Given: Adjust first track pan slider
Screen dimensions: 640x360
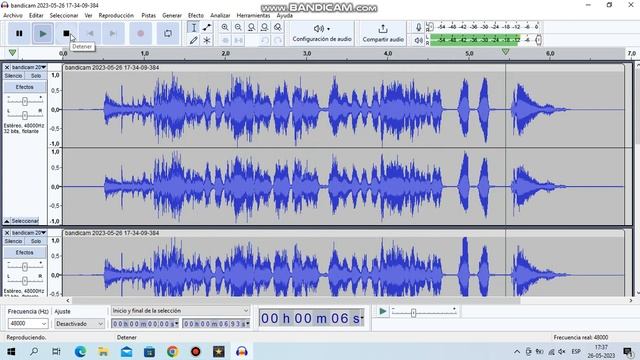Looking at the screenshot, I should (x=24, y=115).
